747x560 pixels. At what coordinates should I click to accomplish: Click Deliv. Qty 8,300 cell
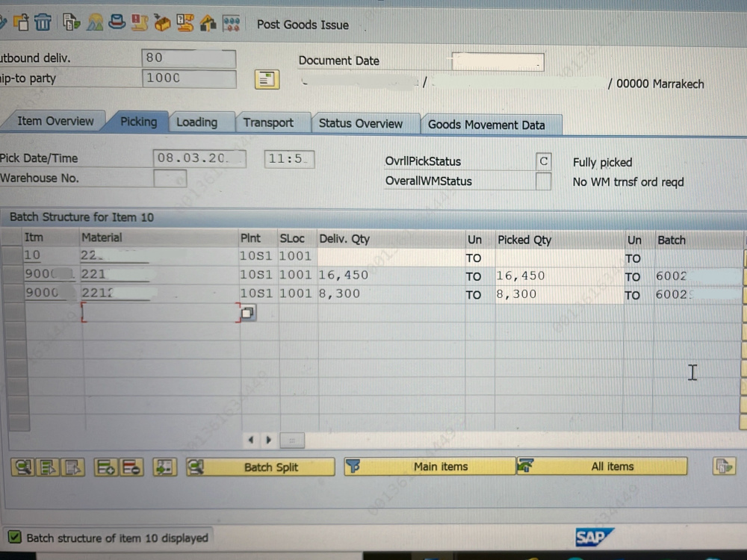[391, 293]
